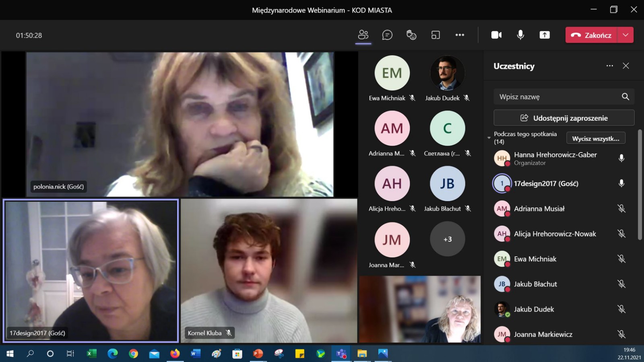Open Microsoft Word from the taskbar
This screenshot has height=362, width=644.
tap(196, 354)
